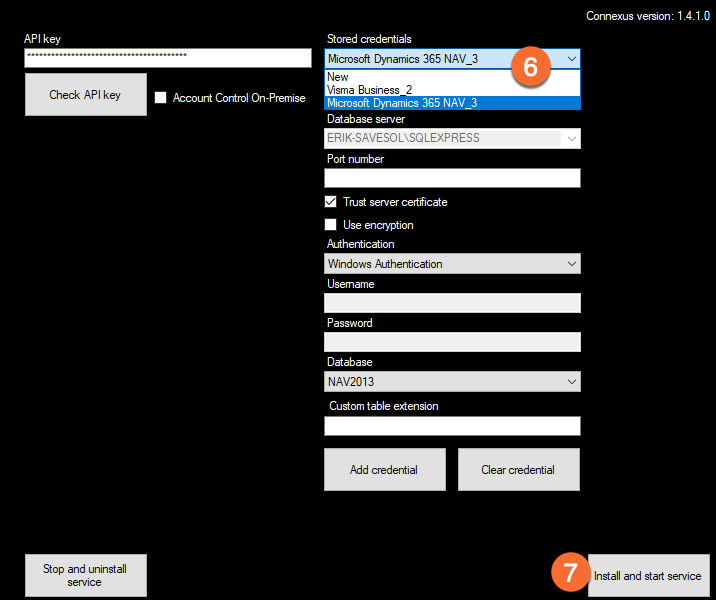Toggle Account Control On-Premise checkbox
The width and height of the screenshot is (716, 600).
coord(161,98)
